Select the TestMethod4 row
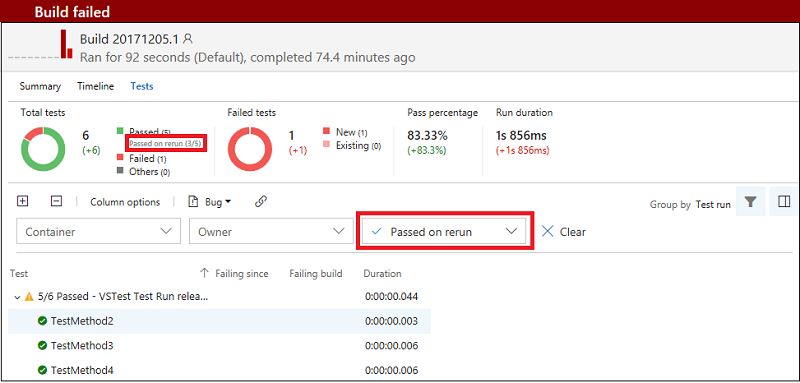The width and height of the screenshot is (800, 383). tap(219, 370)
